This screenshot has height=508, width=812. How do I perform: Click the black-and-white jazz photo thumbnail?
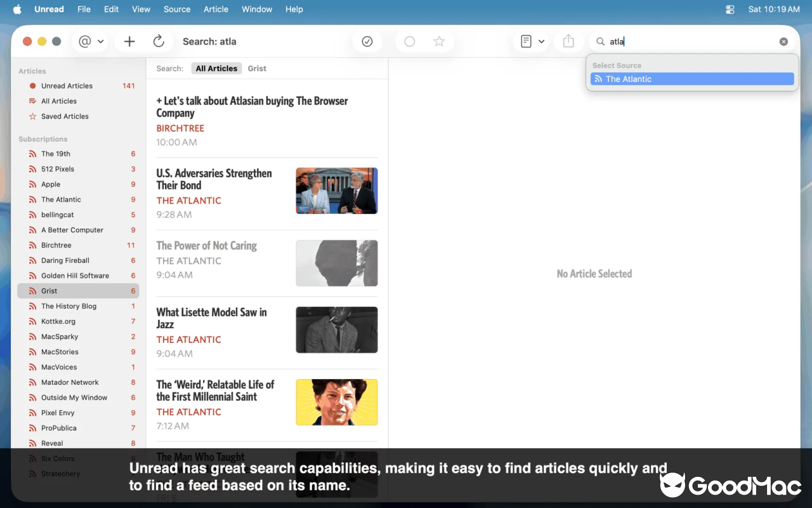337,330
